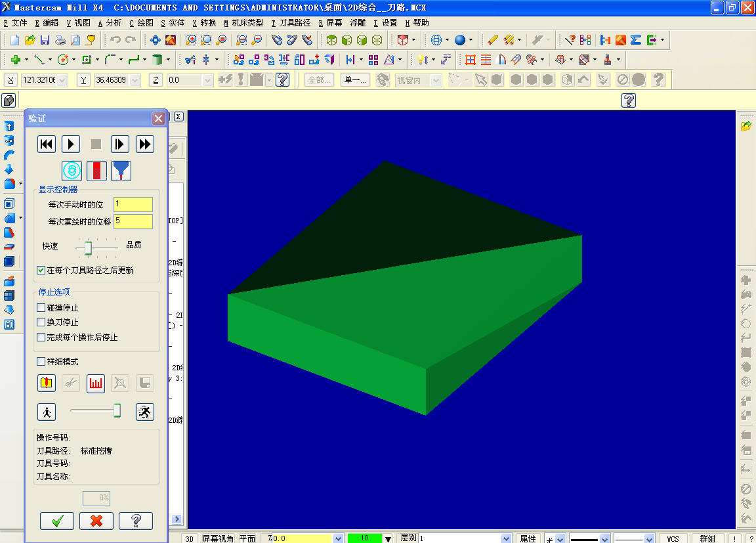
Task: Open help from verify dialog question button
Action: pos(135,521)
